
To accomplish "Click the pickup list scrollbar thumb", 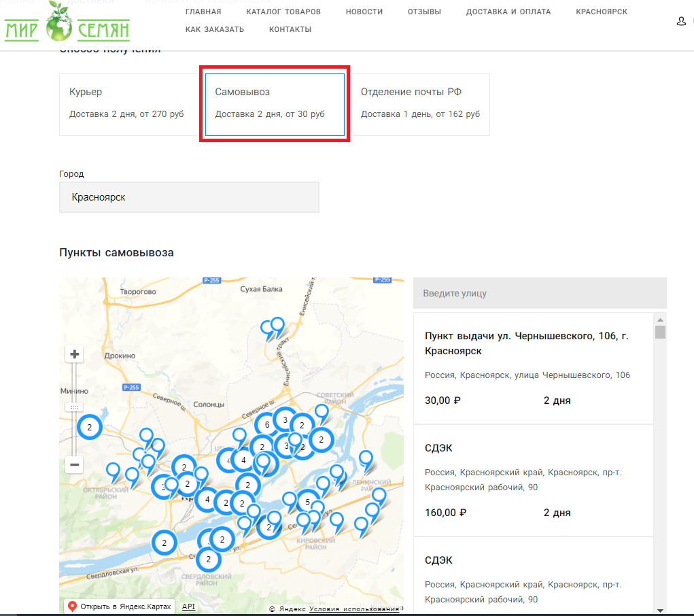I will pos(661,332).
